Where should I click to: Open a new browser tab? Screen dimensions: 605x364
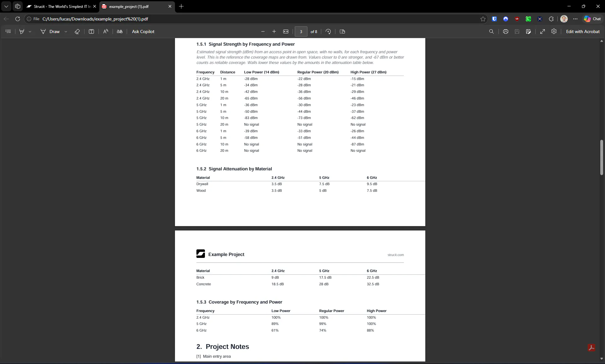(181, 6)
